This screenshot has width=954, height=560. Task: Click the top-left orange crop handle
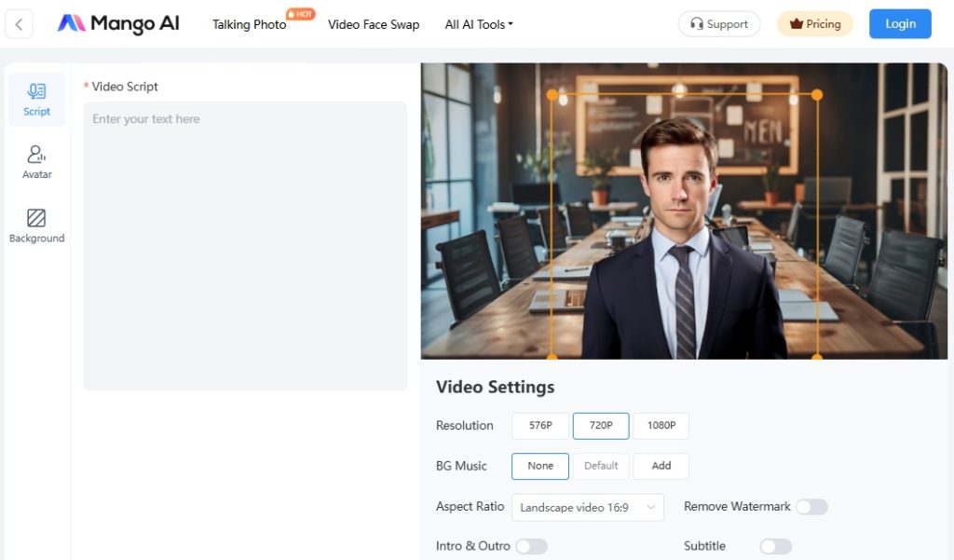[552, 95]
